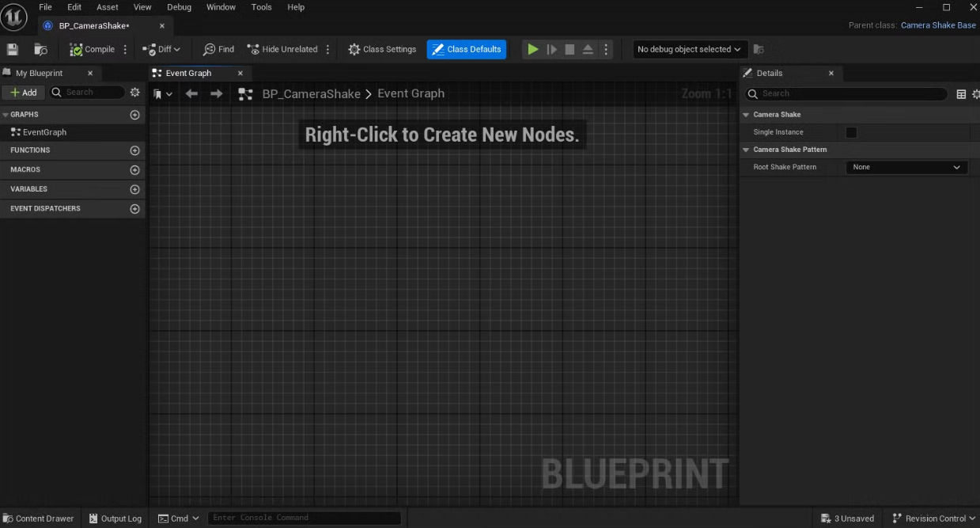Open the Help menu
Image resolution: width=980 pixels, height=528 pixels.
click(296, 7)
